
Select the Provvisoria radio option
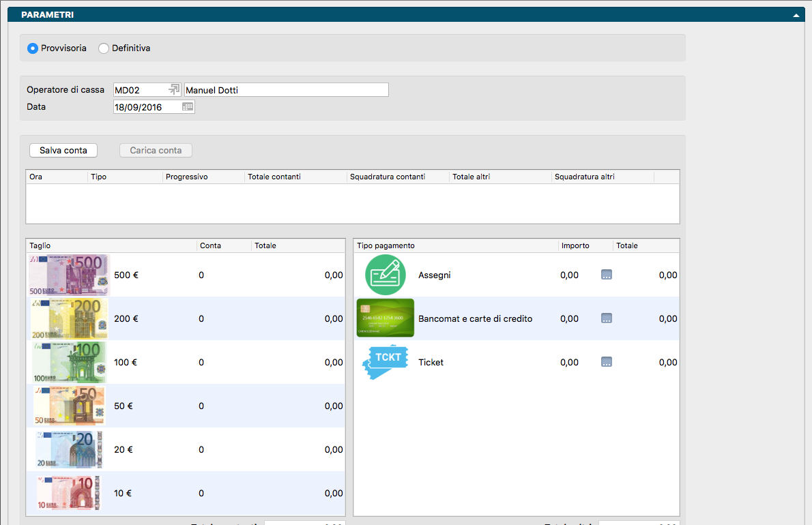click(x=32, y=48)
